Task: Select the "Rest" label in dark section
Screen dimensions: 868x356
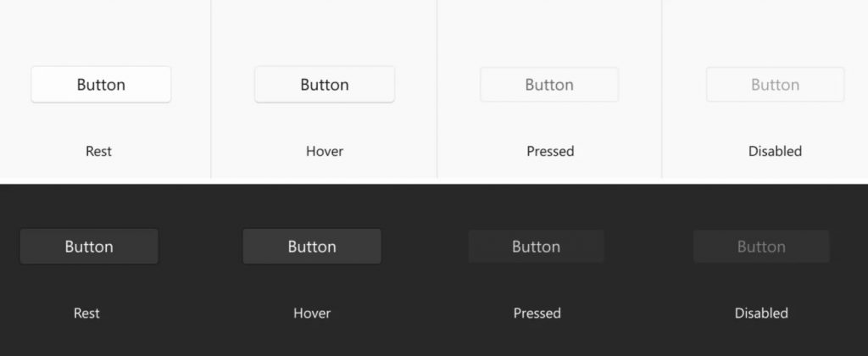Action: click(x=86, y=314)
